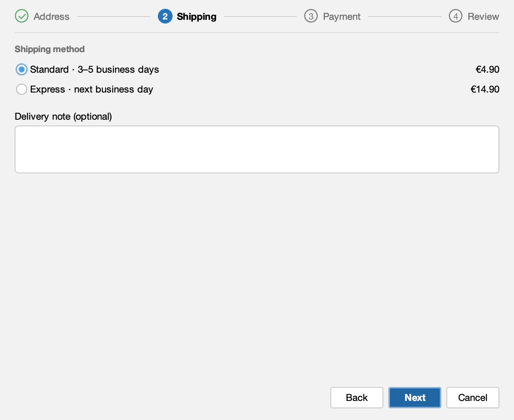Image resolution: width=514 pixels, height=420 pixels.
Task: Click the green checkmark Address step icon
Action: pos(22,16)
